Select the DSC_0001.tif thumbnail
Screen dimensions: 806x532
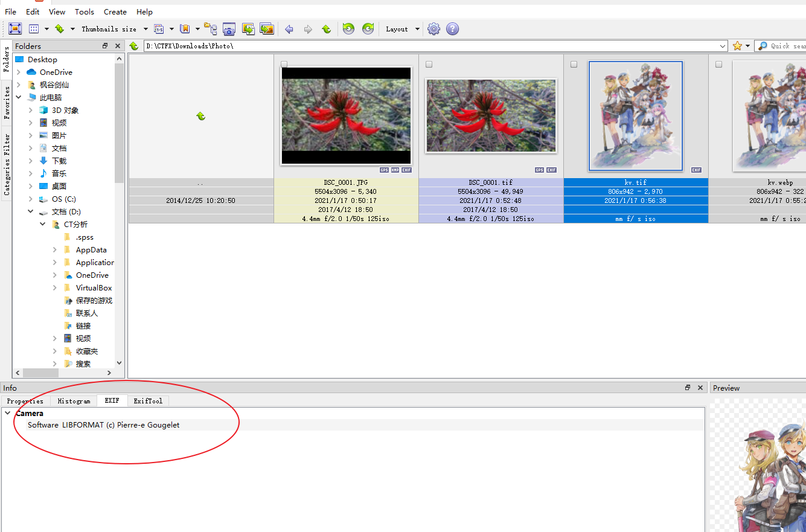(x=491, y=115)
